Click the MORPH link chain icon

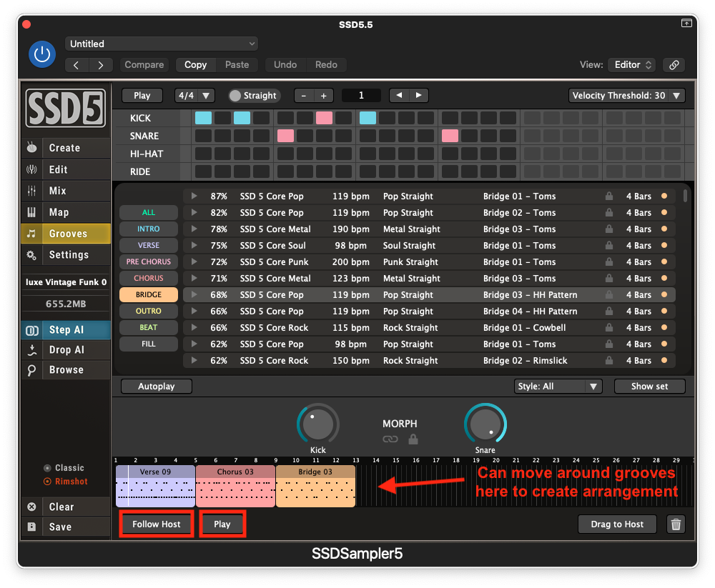point(390,439)
